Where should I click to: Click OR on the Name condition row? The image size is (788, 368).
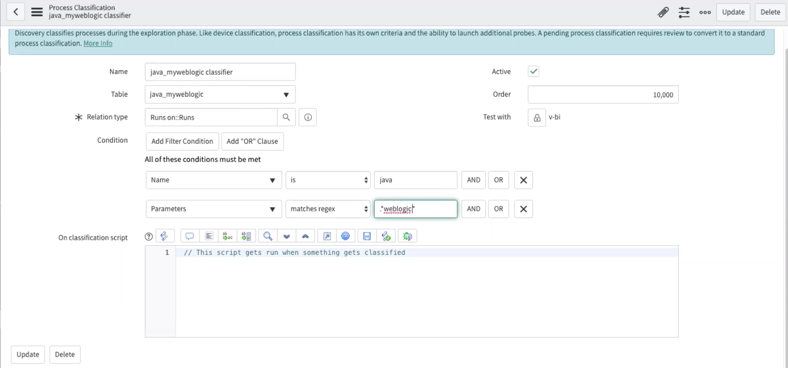click(x=498, y=180)
